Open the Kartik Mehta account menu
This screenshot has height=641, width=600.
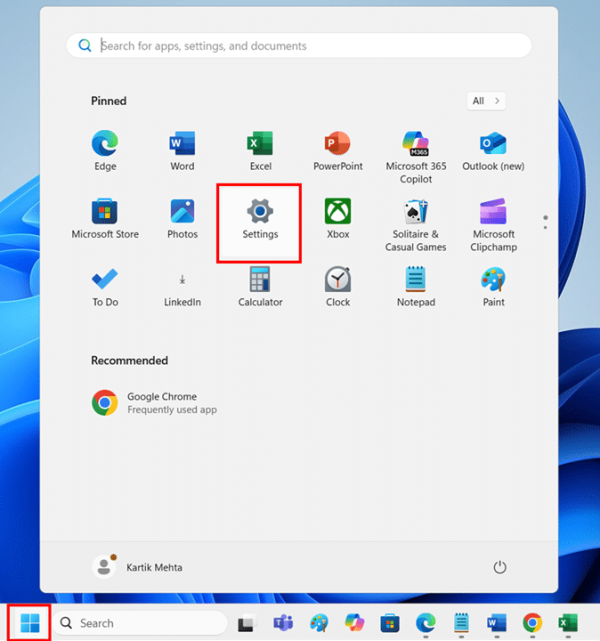(x=137, y=567)
